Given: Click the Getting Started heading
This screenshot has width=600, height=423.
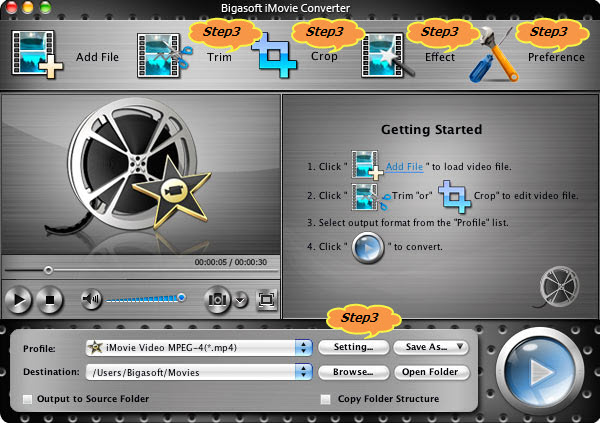Looking at the screenshot, I should click(432, 129).
